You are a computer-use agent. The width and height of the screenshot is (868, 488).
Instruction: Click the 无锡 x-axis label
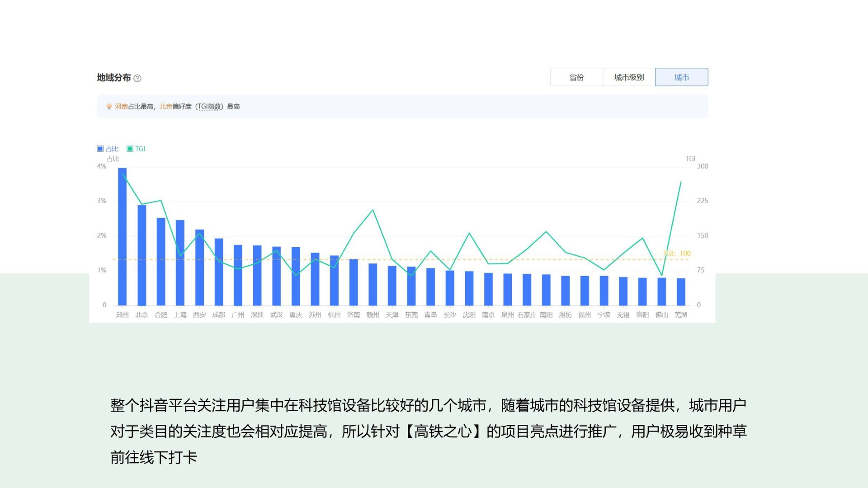(623, 314)
